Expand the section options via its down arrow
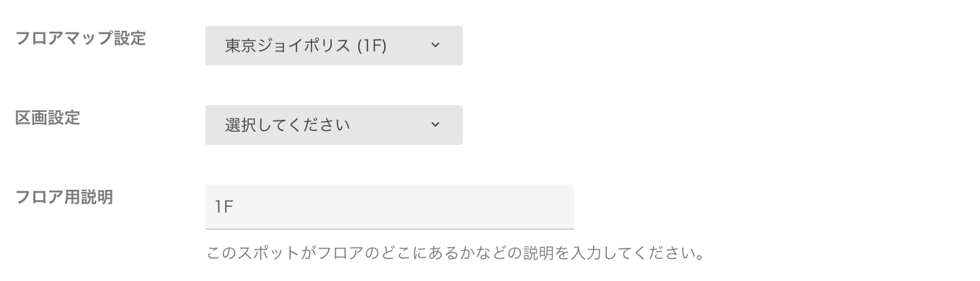 pos(435,125)
